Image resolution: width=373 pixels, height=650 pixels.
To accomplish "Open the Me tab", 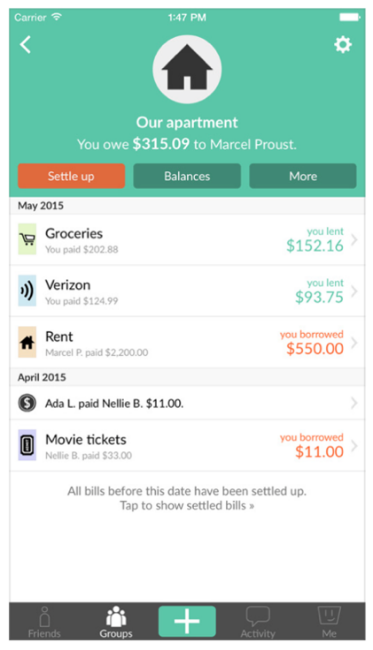I will [329, 622].
